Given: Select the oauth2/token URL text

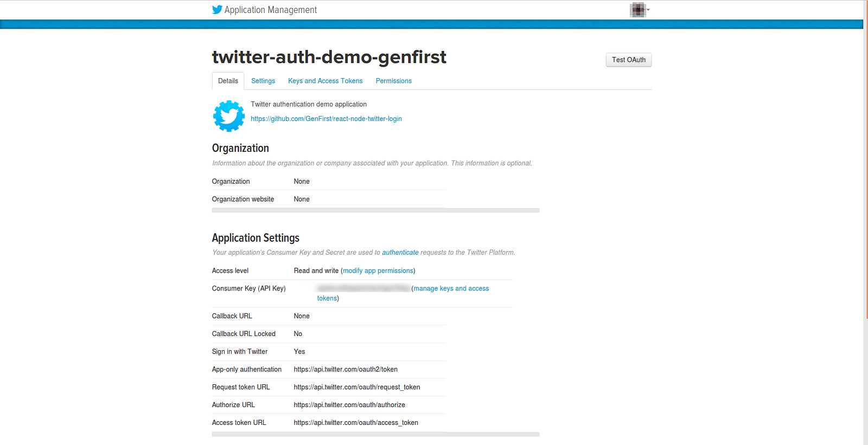Looking at the screenshot, I should [346, 369].
